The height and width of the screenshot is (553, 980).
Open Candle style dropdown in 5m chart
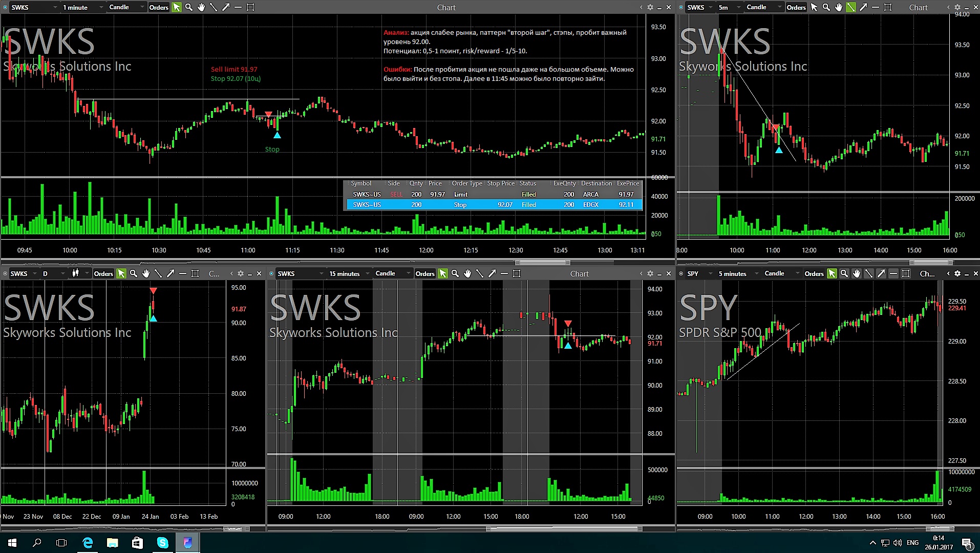click(764, 7)
